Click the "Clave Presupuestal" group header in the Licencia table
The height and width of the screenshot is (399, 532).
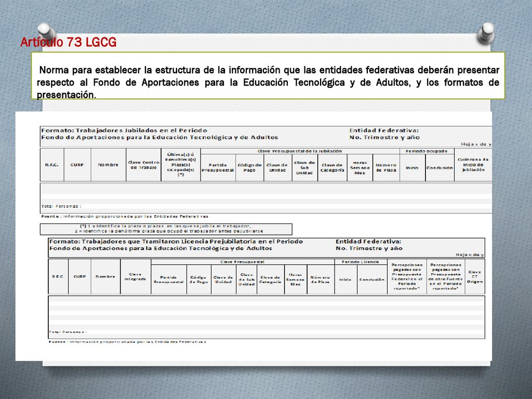tap(242, 262)
